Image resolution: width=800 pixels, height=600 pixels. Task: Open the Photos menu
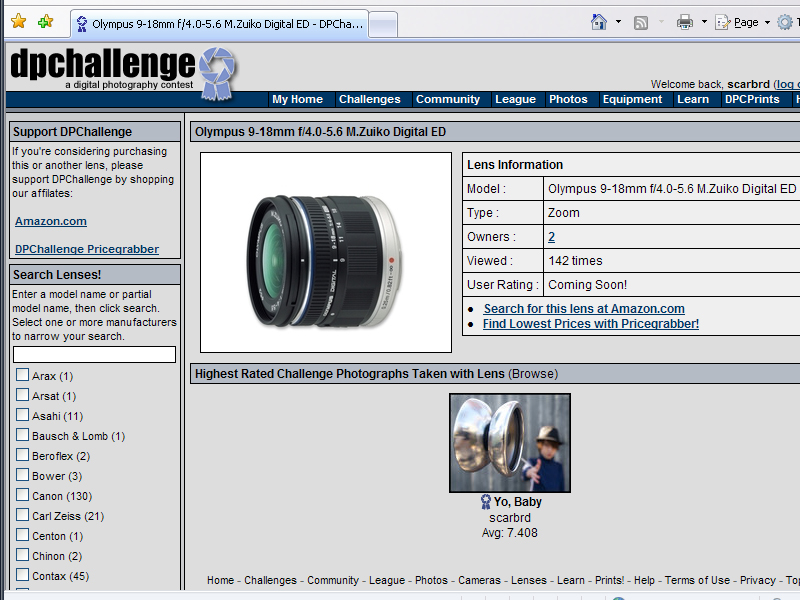568,99
